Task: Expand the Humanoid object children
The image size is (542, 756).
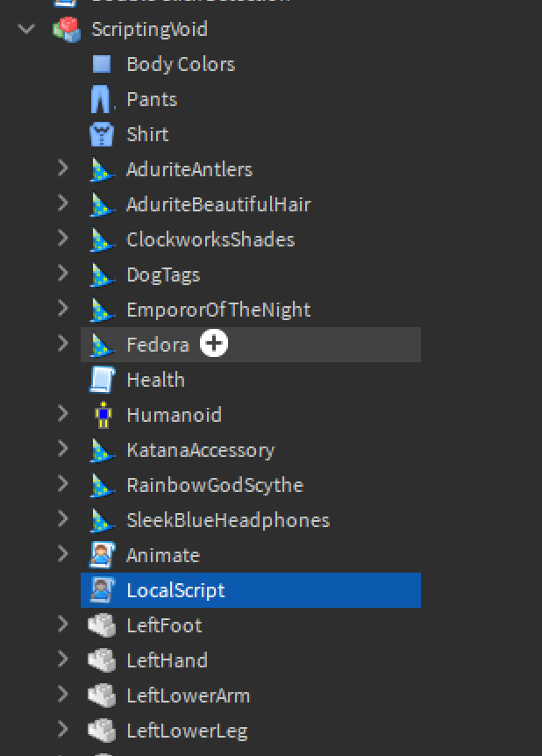Action: (62, 415)
